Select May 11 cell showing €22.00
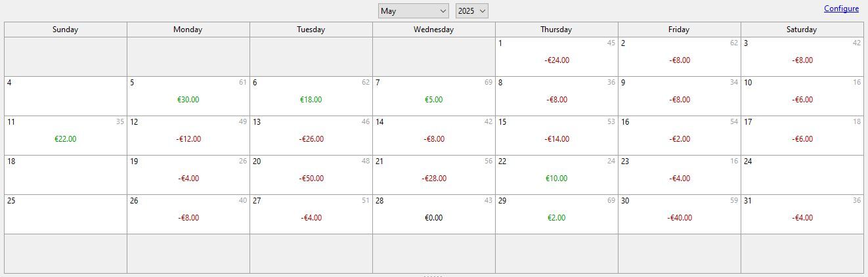 (x=66, y=135)
